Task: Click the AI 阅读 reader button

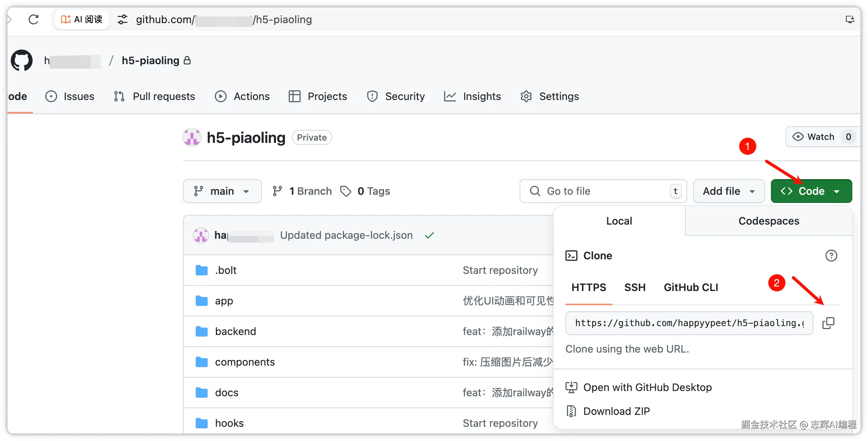Action: point(82,19)
